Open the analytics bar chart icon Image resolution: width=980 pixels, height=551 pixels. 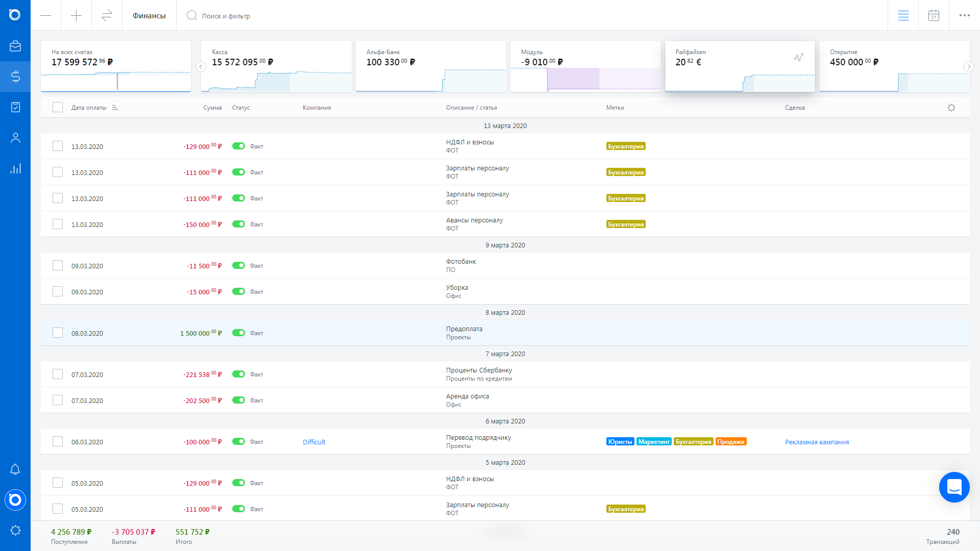pyautogui.click(x=15, y=168)
